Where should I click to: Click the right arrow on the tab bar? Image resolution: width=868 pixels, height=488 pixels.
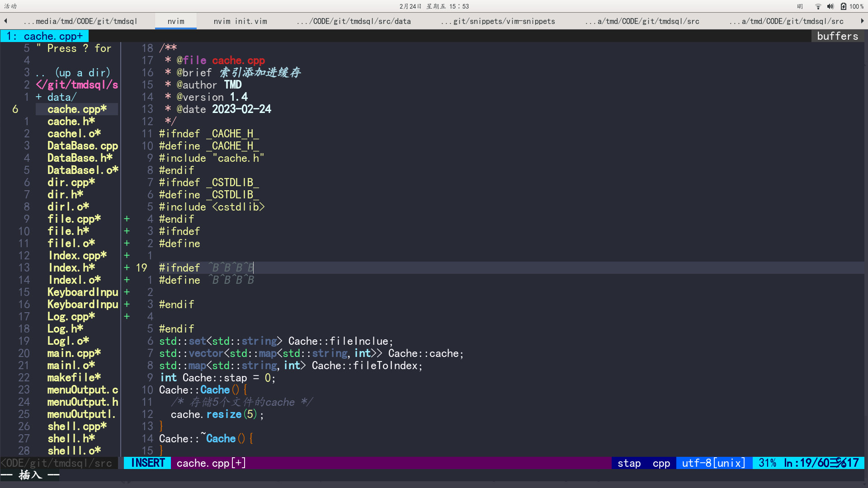(x=863, y=21)
